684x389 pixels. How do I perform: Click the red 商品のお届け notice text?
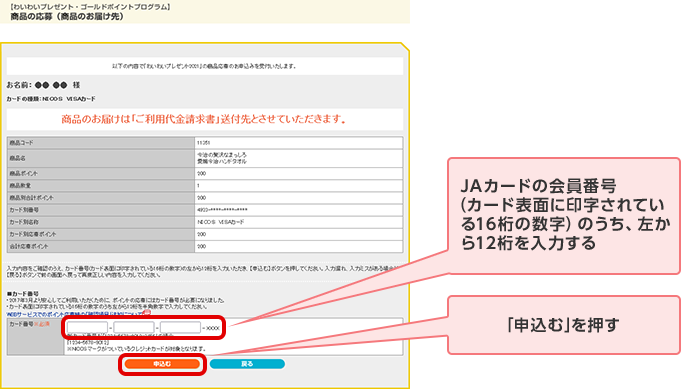click(204, 119)
